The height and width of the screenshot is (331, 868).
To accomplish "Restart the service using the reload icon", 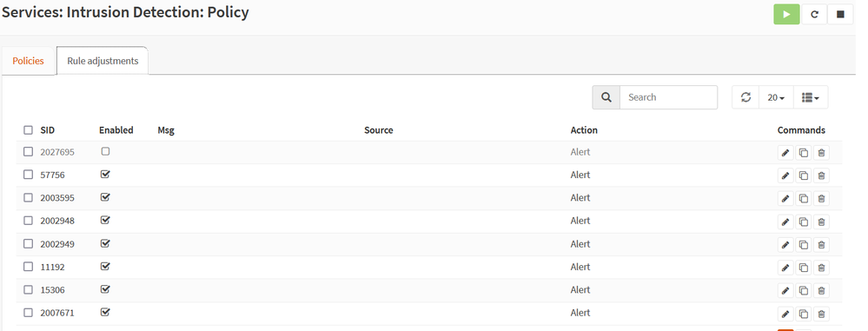I will 814,15.
